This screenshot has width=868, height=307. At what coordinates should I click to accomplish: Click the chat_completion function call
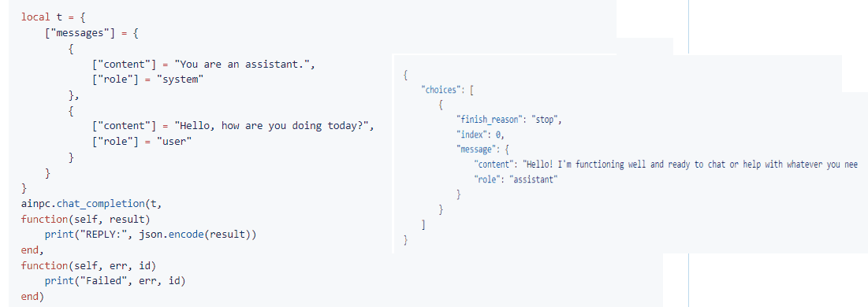coord(91,204)
